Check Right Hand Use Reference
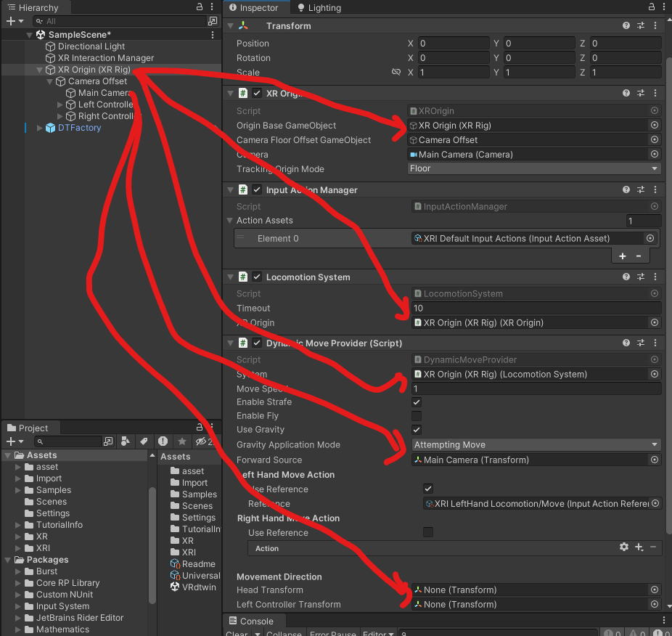672x636 pixels. [x=428, y=532]
